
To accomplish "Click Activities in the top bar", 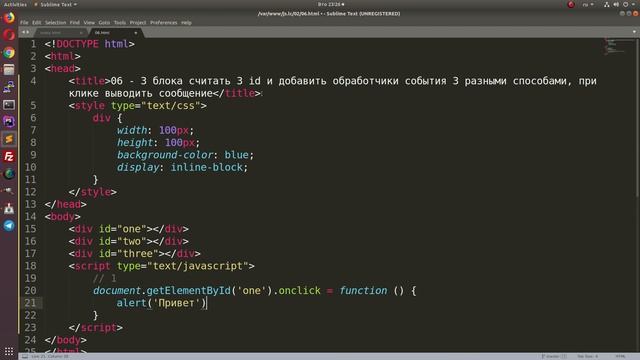I will [x=15, y=4].
